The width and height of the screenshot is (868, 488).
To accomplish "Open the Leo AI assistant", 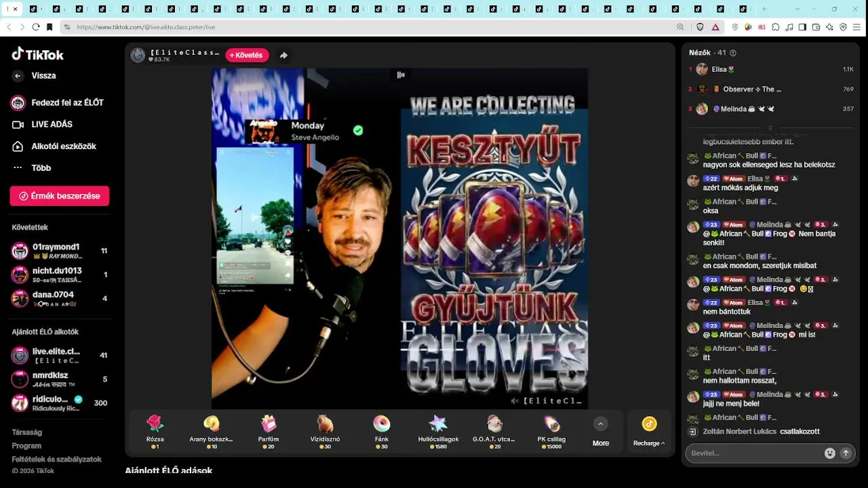I will [829, 27].
